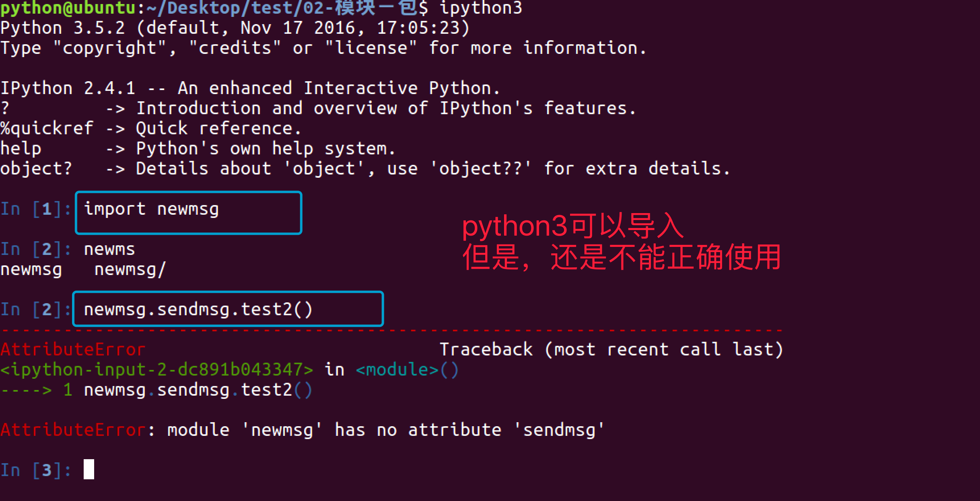Click the '%quickref' magic command text
This screenshot has height=501, width=980.
point(47,129)
